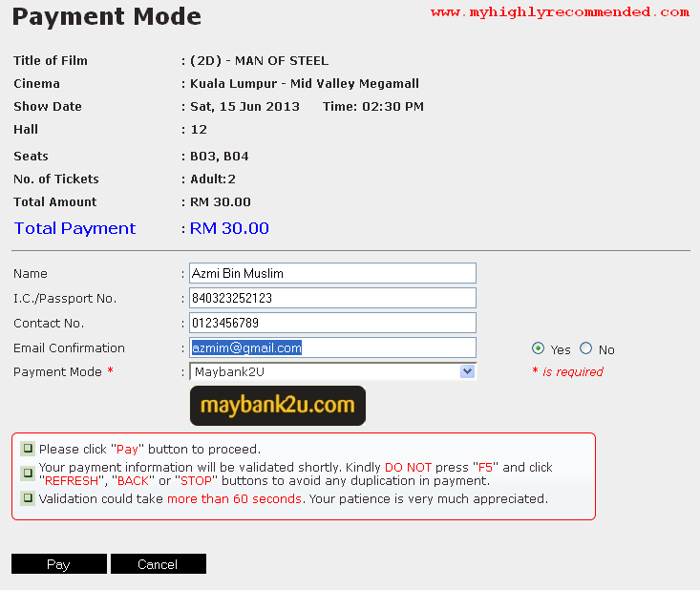
Task: Click the bullet icon beside 'Validation could take'
Action: 28,498
